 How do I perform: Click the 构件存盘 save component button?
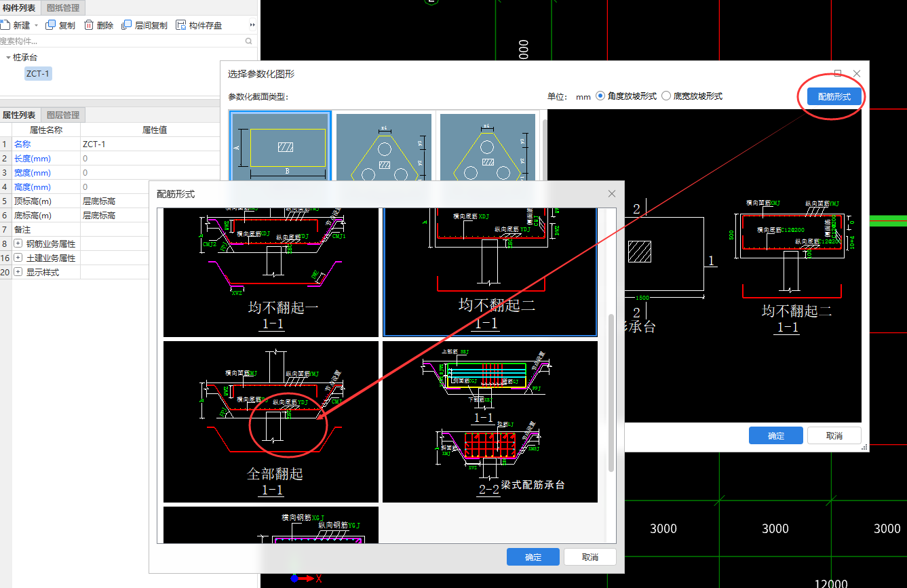coord(199,25)
